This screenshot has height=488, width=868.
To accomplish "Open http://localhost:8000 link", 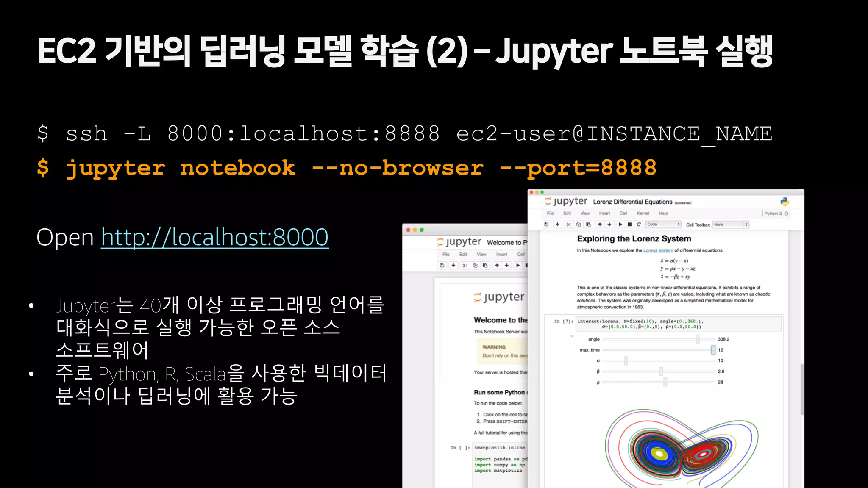I will 214,237.
